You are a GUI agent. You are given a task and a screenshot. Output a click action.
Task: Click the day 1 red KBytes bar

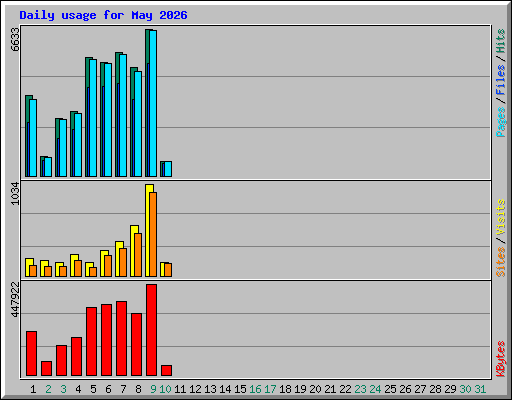31,354
